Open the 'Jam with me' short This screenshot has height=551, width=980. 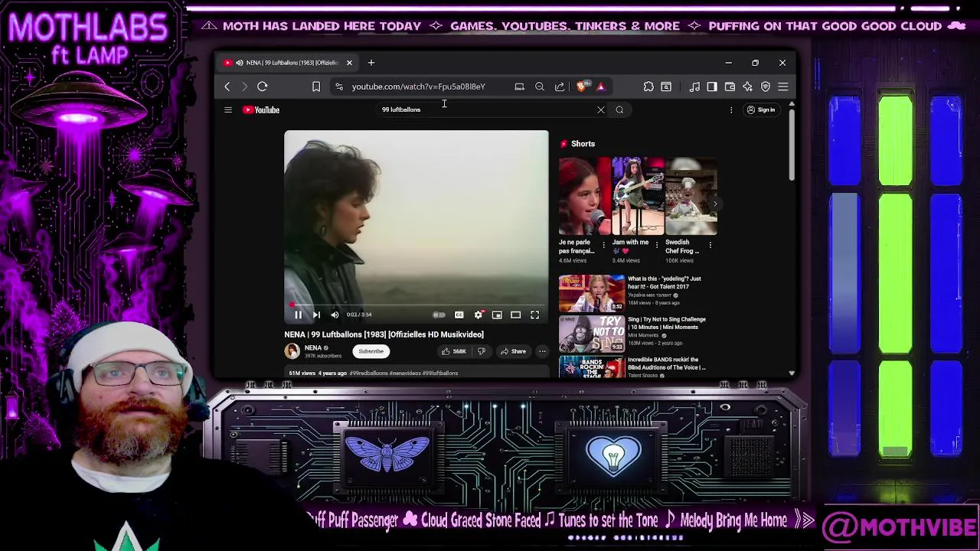point(638,196)
